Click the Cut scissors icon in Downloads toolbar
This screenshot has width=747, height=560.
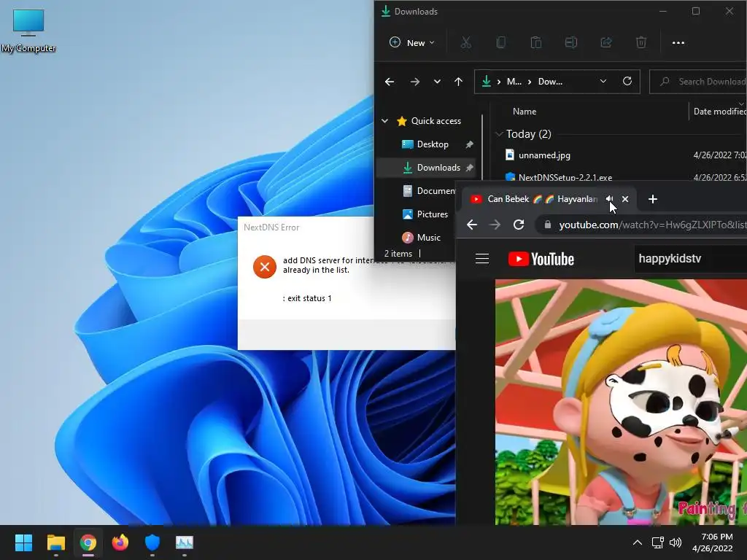pyautogui.click(x=466, y=43)
